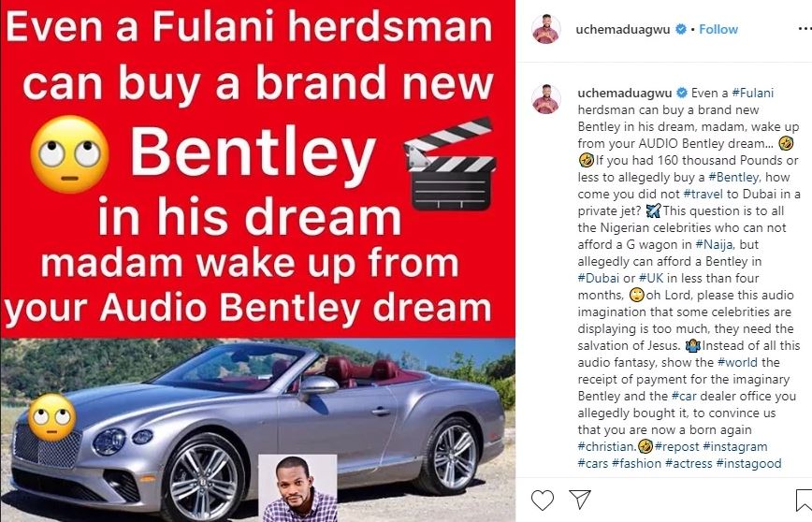The width and height of the screenshot is (812, 522).
Task: Open the #Bentley hashtag
Action: point(734,177)
